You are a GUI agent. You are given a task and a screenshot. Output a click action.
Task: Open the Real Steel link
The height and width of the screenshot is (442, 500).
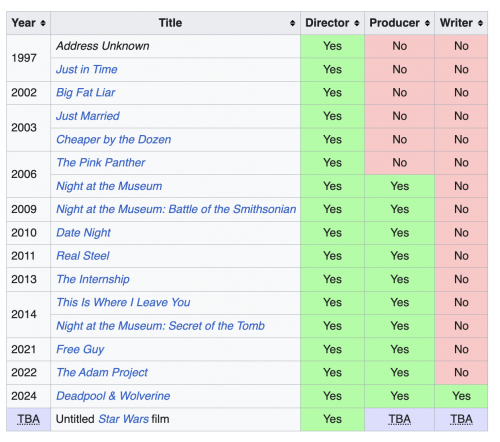click(x=83, y=256)
